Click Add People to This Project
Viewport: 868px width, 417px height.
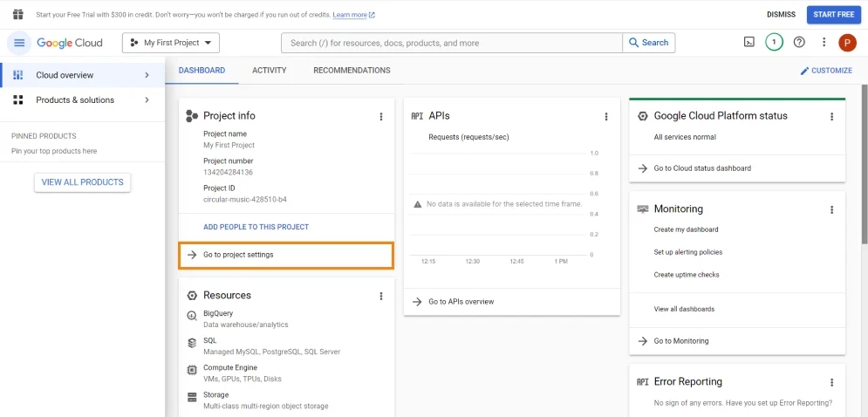256,227
